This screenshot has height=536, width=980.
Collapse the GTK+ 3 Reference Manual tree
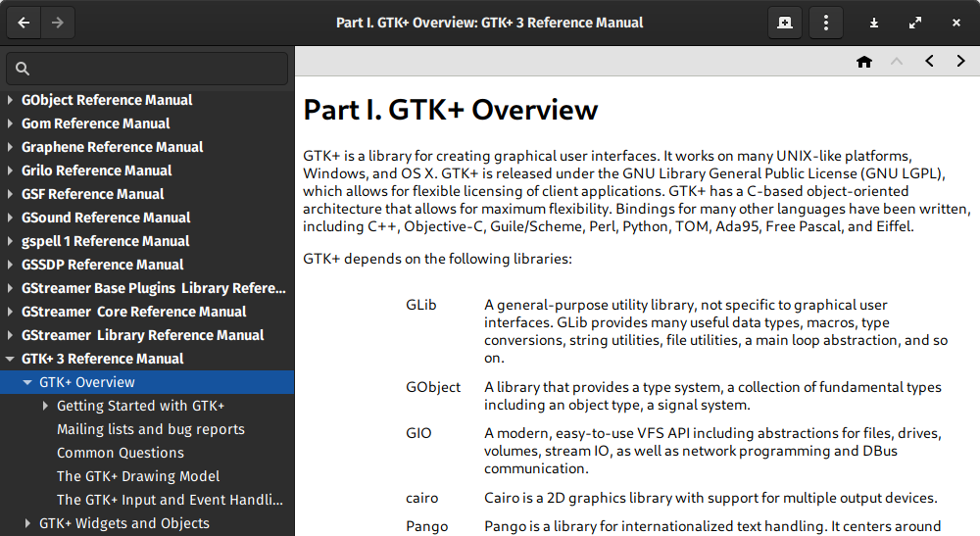tap(11, 359)
